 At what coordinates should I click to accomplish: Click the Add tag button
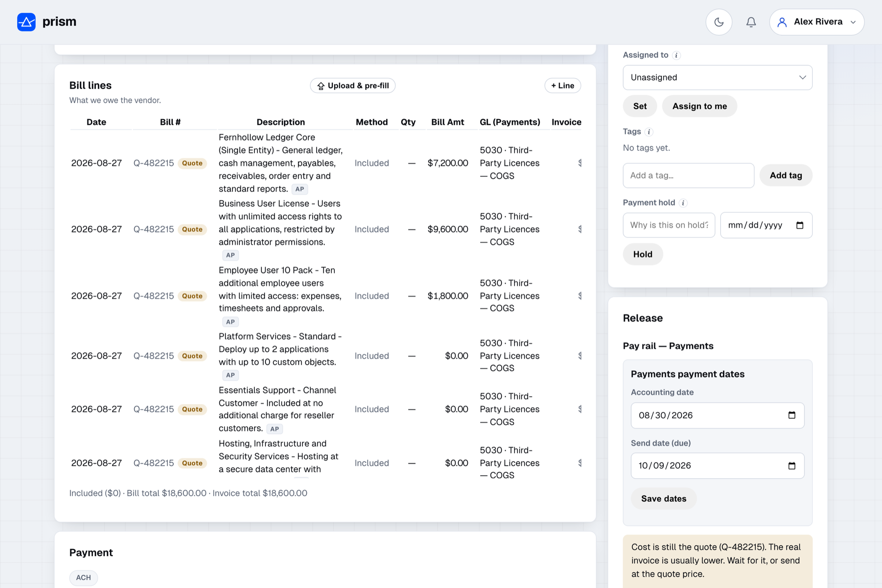tap(786, 176)
